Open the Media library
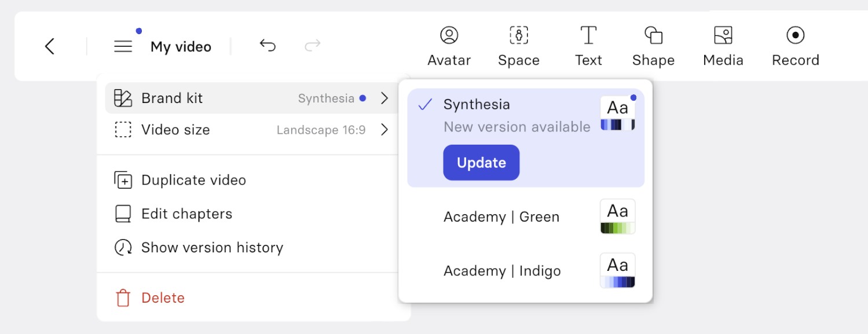Image resolution: width=868 pixels, height=334 pixels. pyautogui.click(x=723, y=46)
